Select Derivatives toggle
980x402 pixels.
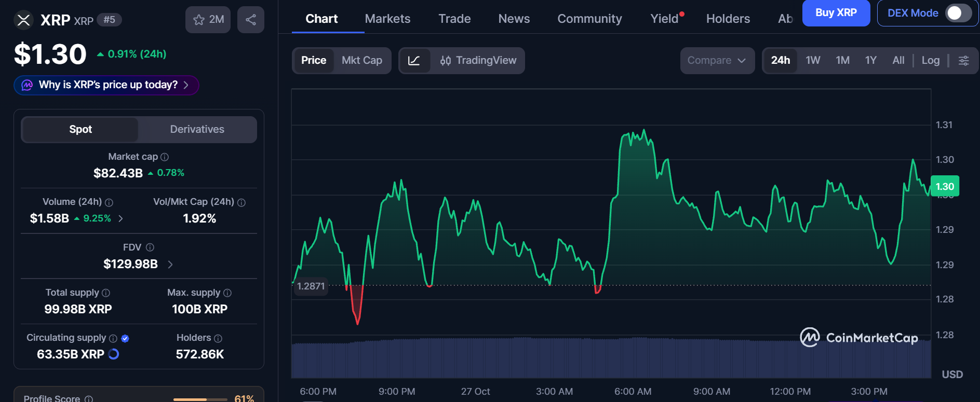click(x=197, y=129)
